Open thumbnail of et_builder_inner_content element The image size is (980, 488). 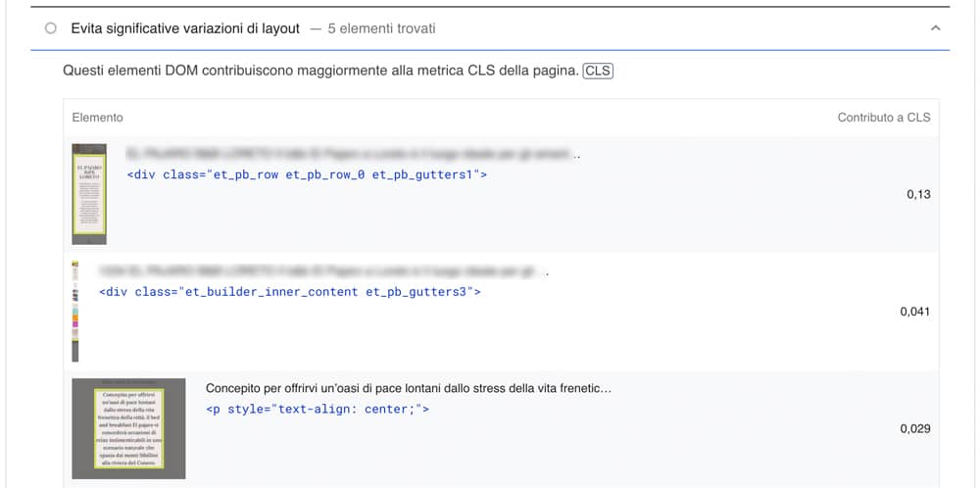pos(75,312)
